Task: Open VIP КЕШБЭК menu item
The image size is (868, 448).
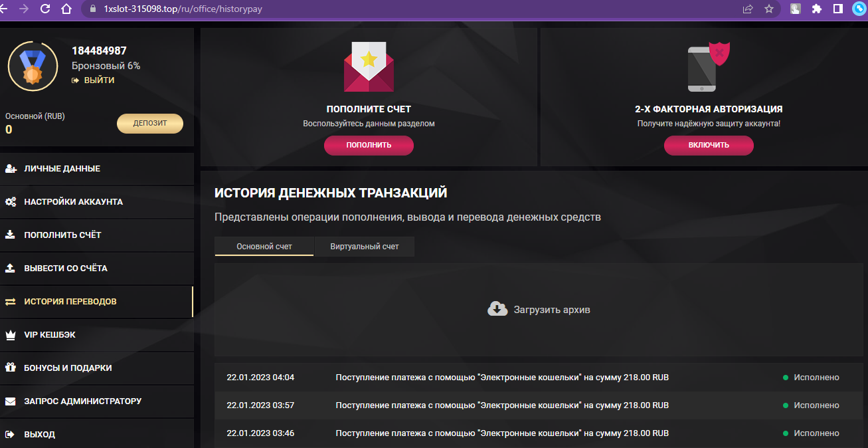Action: (97, 335)
